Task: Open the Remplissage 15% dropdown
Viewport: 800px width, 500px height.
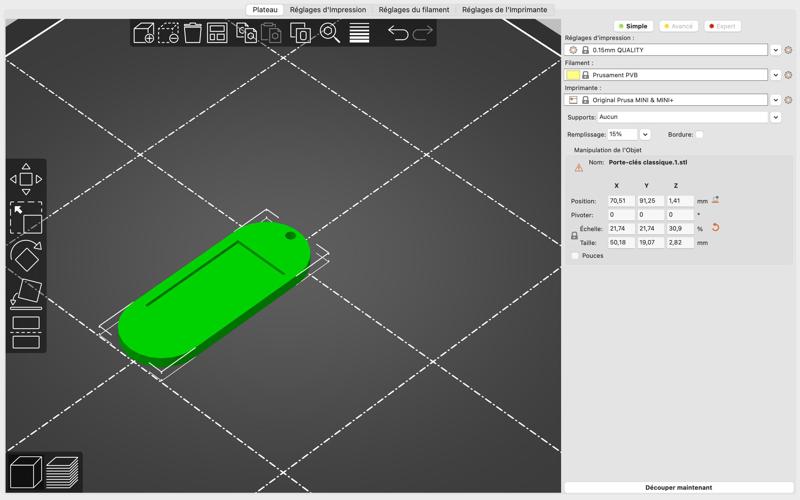Action: click(x=645, y=135)
